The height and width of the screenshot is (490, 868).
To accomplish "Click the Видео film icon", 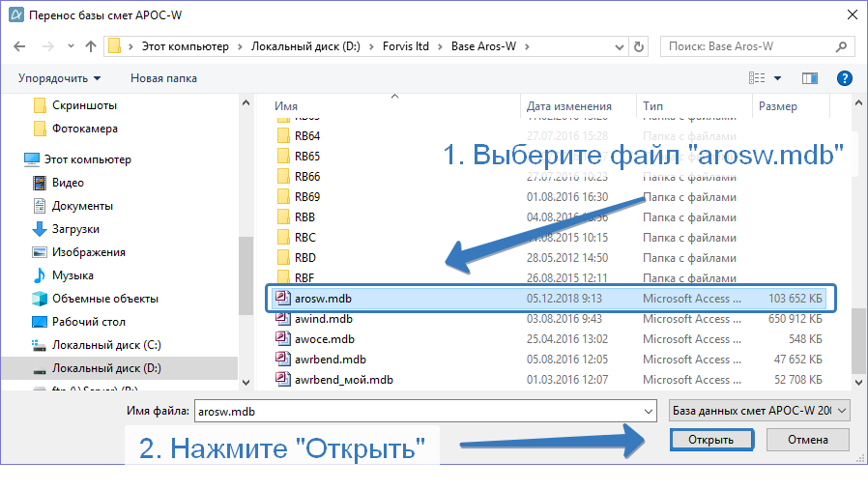I will tap(40, 183).
